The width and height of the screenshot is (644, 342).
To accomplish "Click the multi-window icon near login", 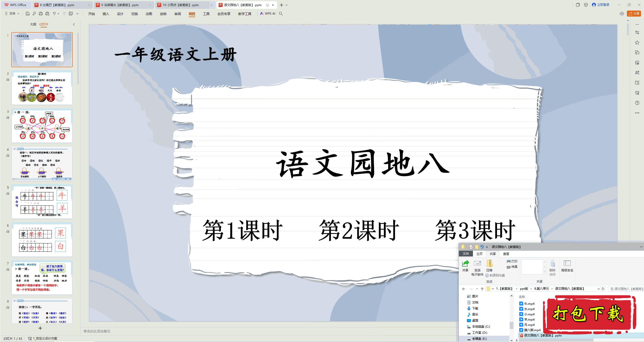I will click(x=578, y=5).
